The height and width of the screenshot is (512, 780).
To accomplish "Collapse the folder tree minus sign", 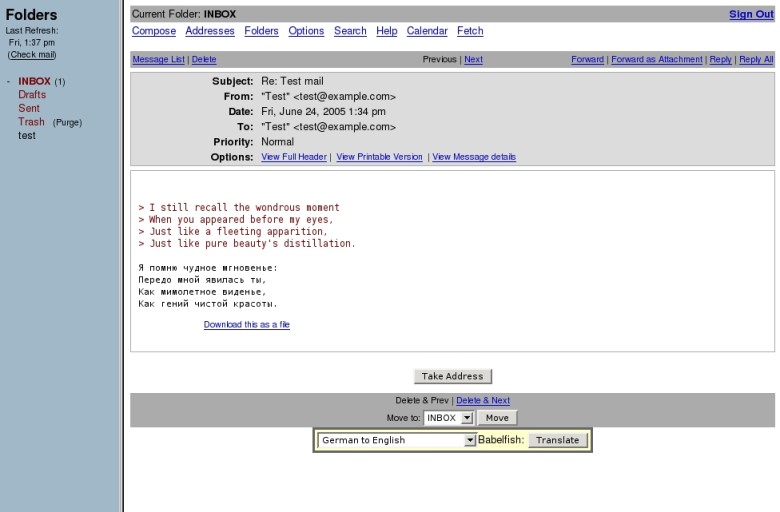I will [9, 81].
